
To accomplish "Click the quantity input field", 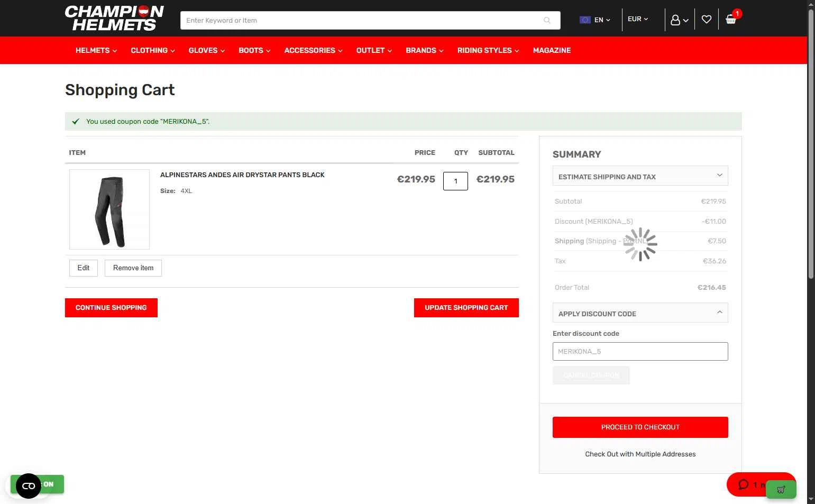I will point(455,181).
